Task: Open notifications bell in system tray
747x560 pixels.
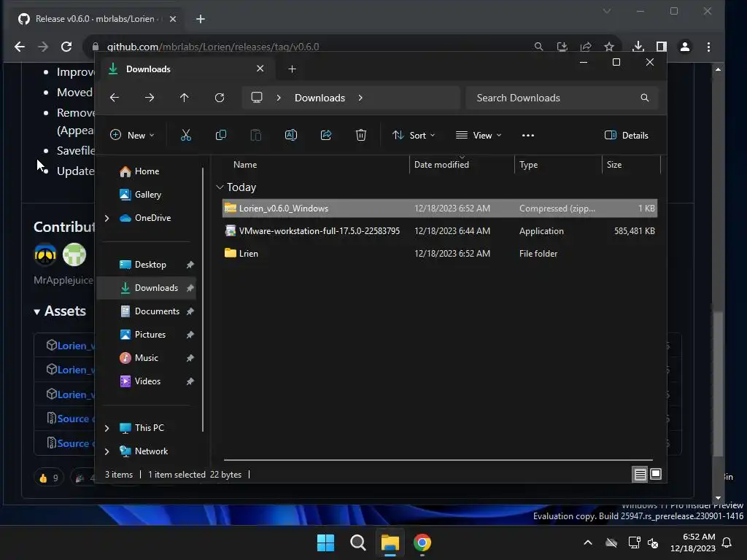Action: click(x=727, y=542)
